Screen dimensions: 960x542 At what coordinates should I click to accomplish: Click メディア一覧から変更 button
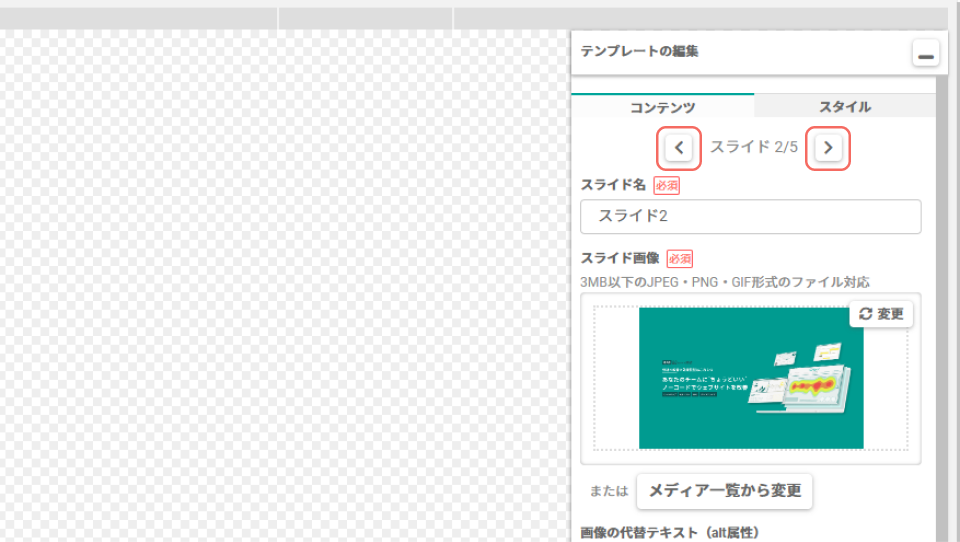(724, 491)
